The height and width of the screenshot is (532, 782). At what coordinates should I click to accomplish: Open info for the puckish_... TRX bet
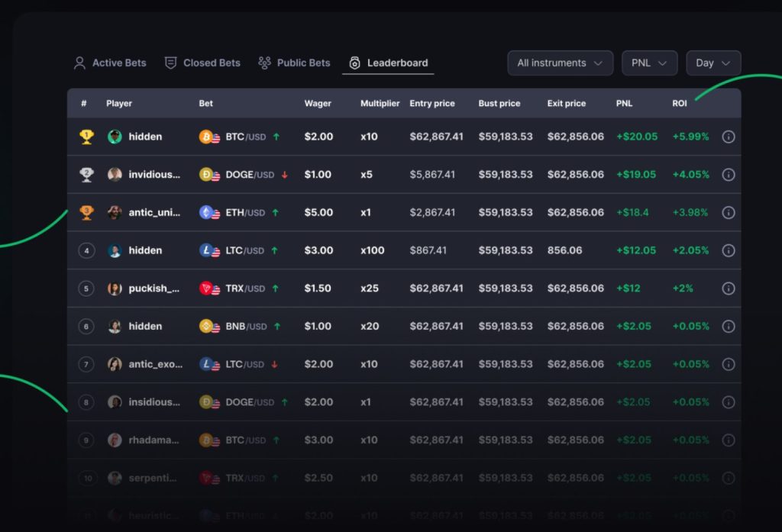(x=728, y=289)
